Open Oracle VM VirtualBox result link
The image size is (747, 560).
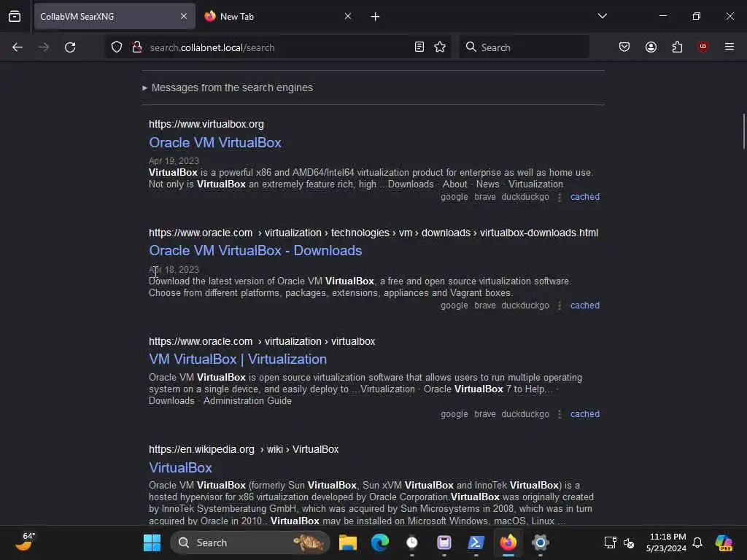tap(215, 142)
